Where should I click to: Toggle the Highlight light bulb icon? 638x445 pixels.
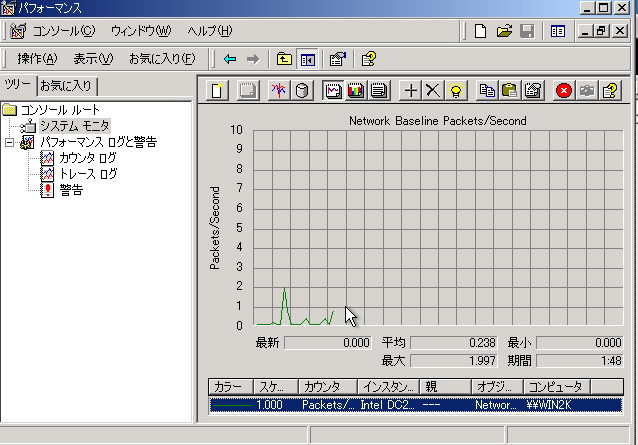coord(456,90)
